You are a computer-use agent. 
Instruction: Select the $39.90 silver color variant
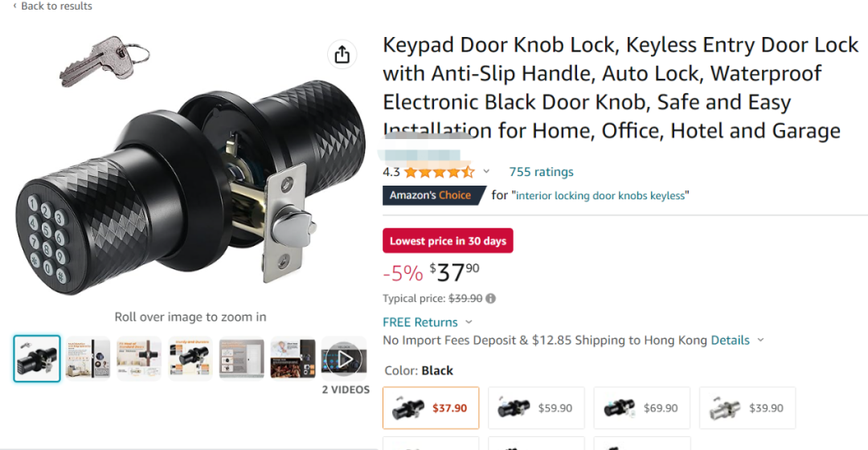click(x=747, y=408)
